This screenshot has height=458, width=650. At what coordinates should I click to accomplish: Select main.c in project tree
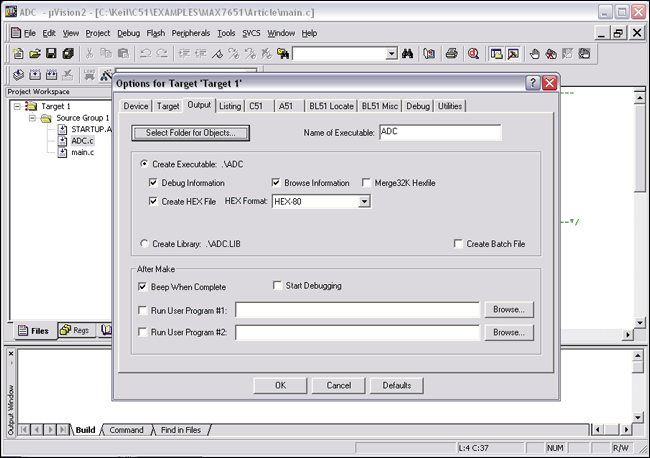pyautogui.click(x=82, y=153)
